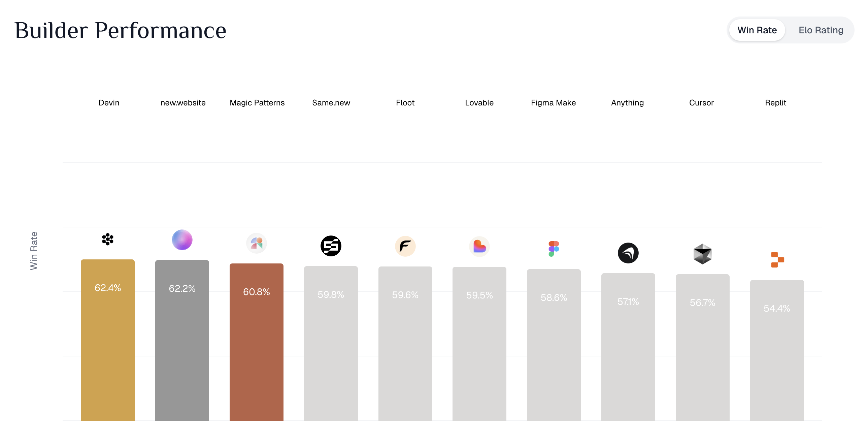Click the Figma Make logo icon
This screenshot has height=442, width=868.
tap(554, 249)
